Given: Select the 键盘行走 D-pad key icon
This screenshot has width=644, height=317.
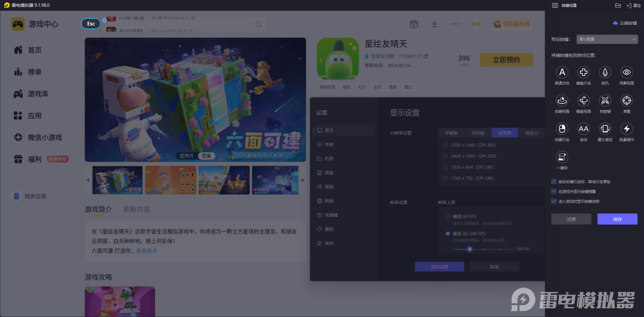Looking at the screenshot, I should pos(583,72).
